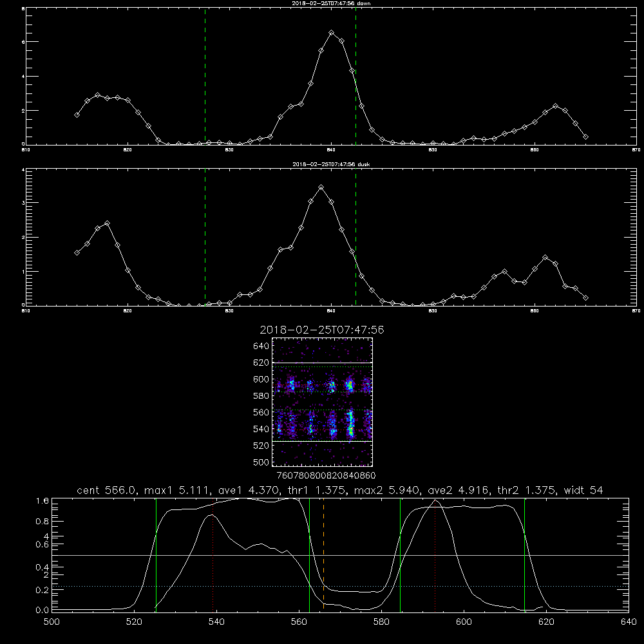This screenshot has width=644, height=644.
Task: Select 'thr2 1.375' in the stats line
Action: (x=527, y=490)
